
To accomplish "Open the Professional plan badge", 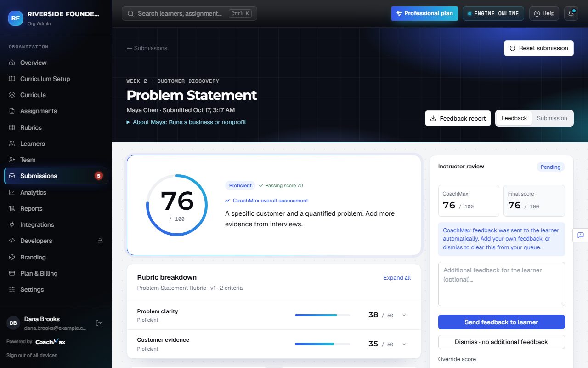I will pyautogui.click(x=425, y=13).
